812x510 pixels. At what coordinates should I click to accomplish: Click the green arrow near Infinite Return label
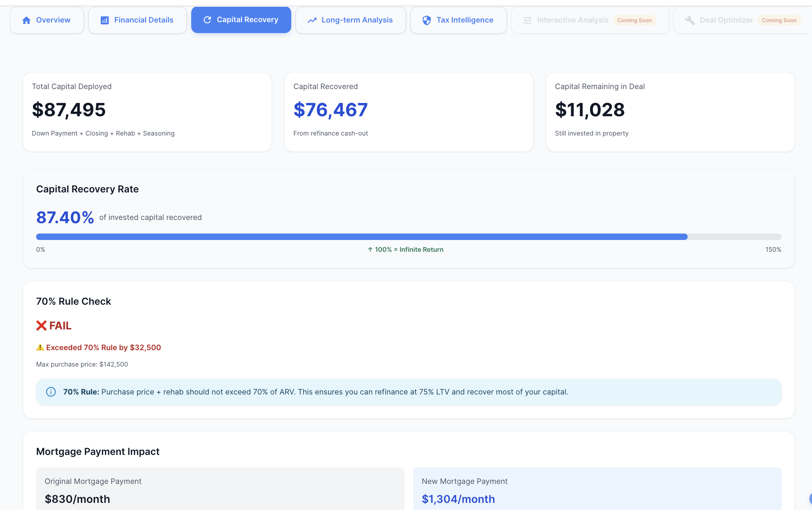[370, 249]
